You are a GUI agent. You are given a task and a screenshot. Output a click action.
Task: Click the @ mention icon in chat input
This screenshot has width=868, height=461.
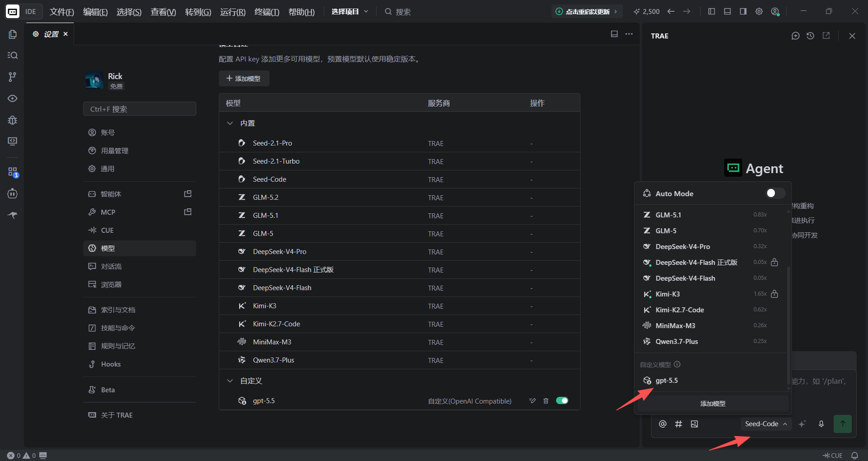point(663,424)
